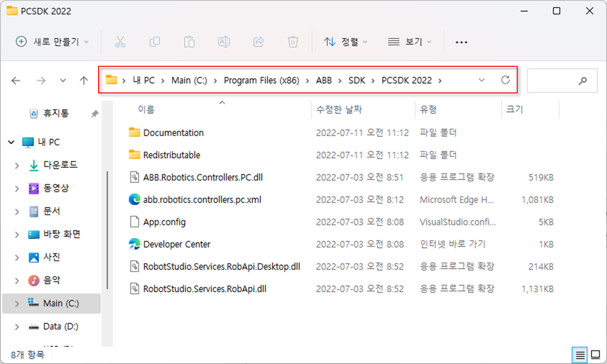Click the 인터넷 바로 가기 type cell
The image size is (607, 364).
(453, 244)
